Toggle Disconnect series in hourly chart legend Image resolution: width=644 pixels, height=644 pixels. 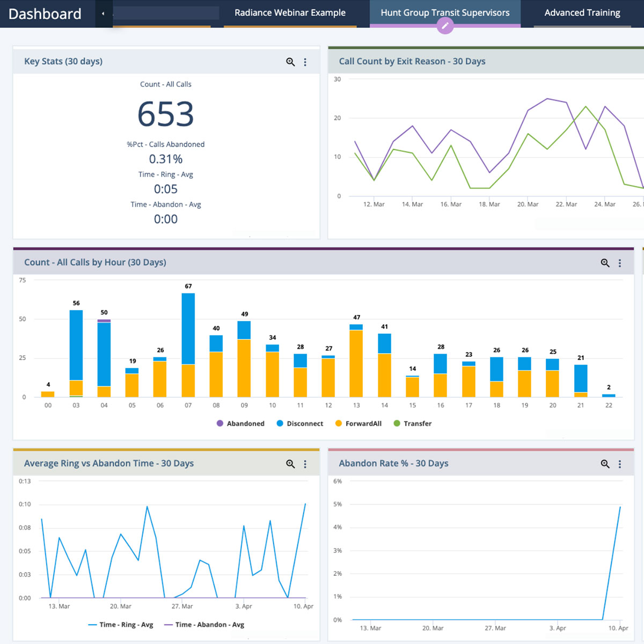click(x=299, y=423)
